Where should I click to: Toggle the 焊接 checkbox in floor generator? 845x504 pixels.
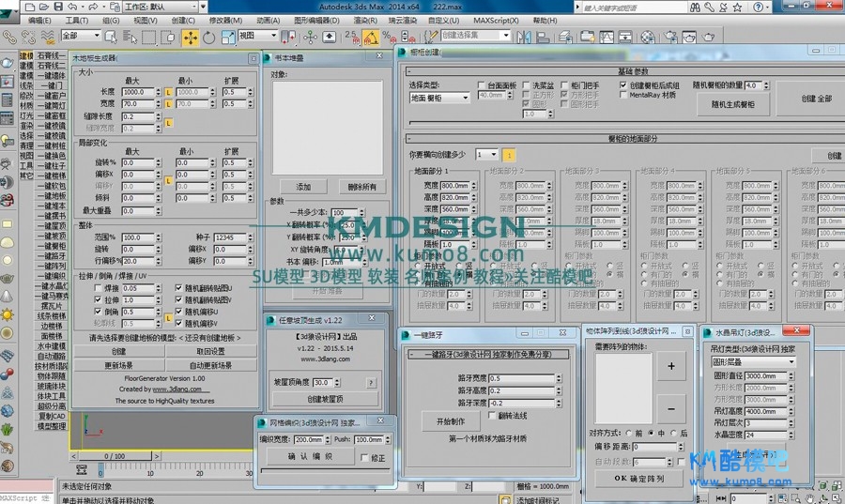point(99,288)
